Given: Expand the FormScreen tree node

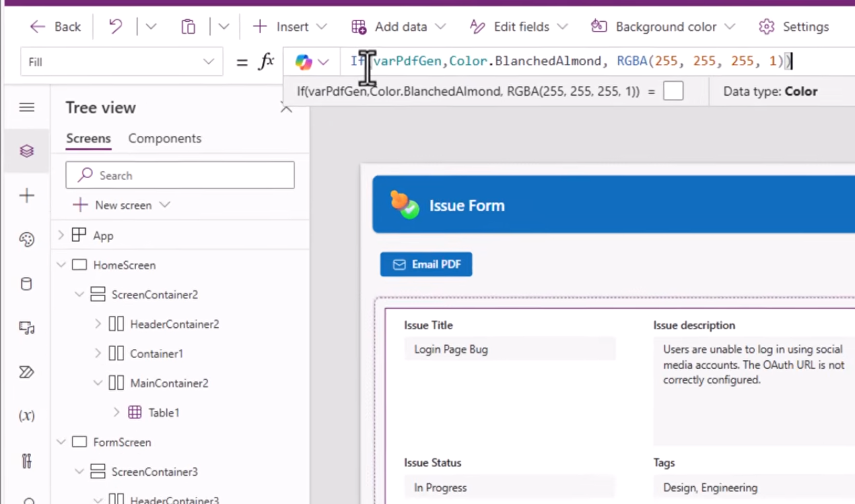Looking at the screenshot, I should tap(61, 442).
